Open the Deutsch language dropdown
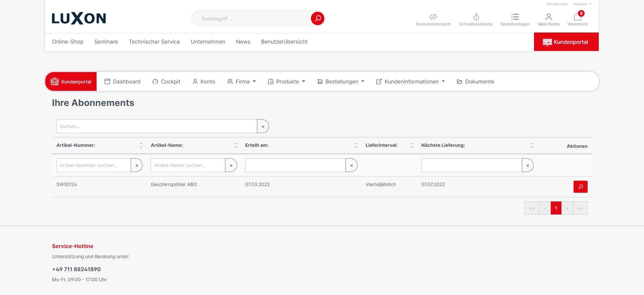This screenshot has height=295, width=644. tap(582, 4)
